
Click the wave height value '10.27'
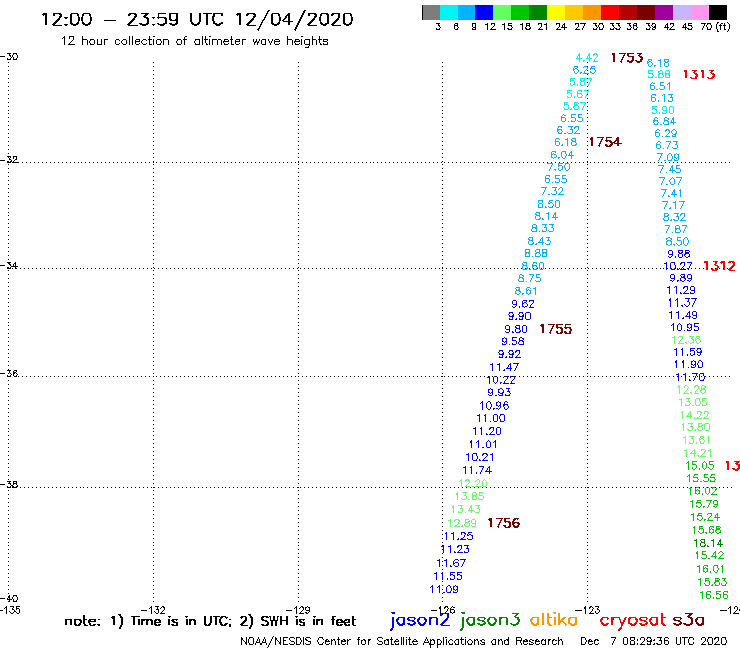coord(678,266)
